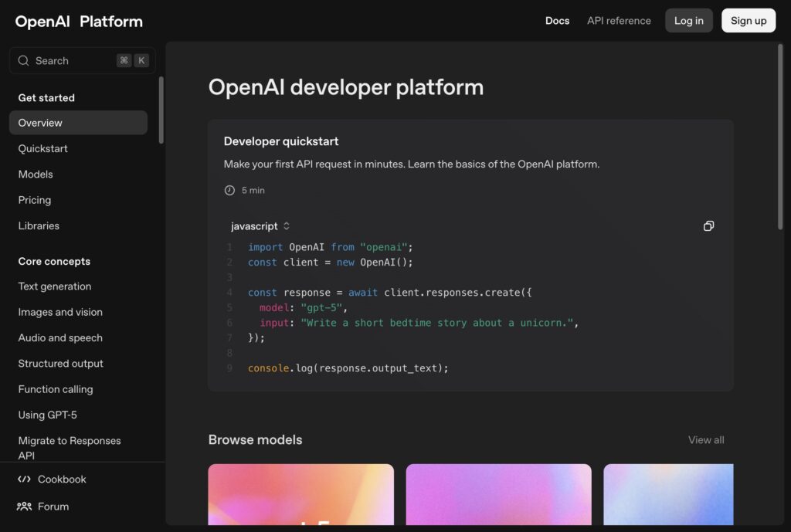Open API reference in top navigation
This screenshot has height=532, width=791.
point(619,21)
